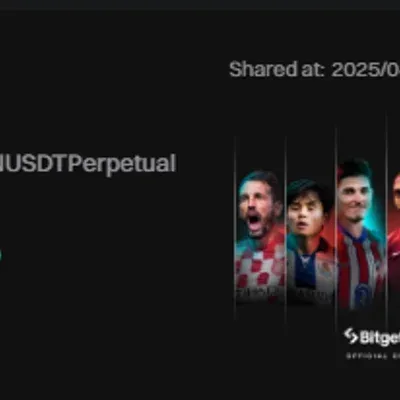400x400 pixels.
Task: Click the 2025 date value
Action: tap(366, 70)
